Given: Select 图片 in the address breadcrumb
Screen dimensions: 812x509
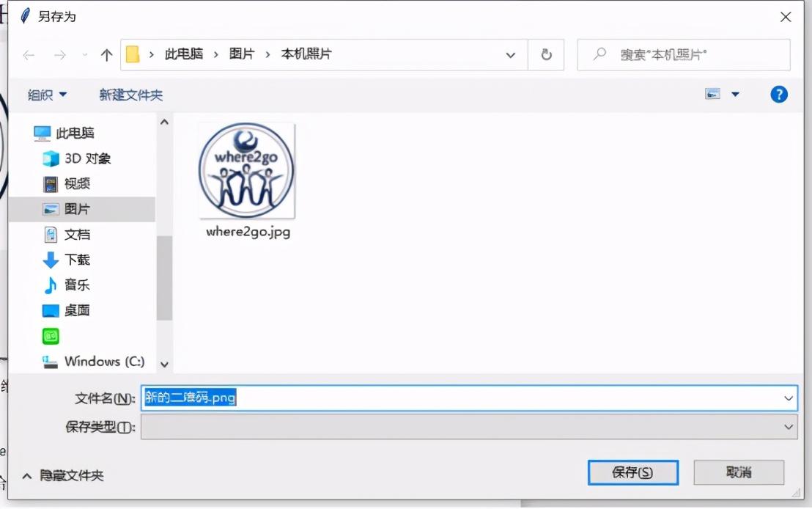Looking at the screenshot, I should point(242,54).
